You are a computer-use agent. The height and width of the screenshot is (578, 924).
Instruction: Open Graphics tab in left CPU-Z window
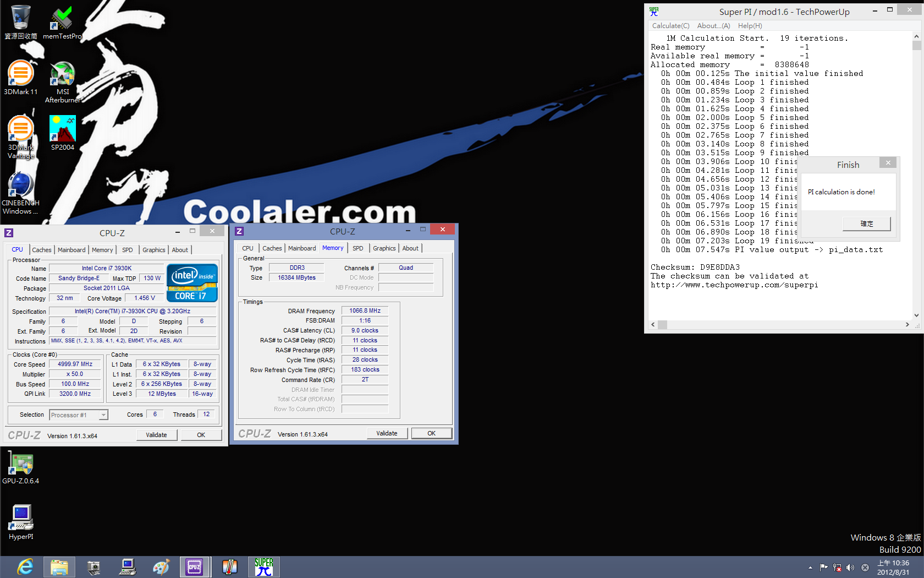(x=154, y=250)
